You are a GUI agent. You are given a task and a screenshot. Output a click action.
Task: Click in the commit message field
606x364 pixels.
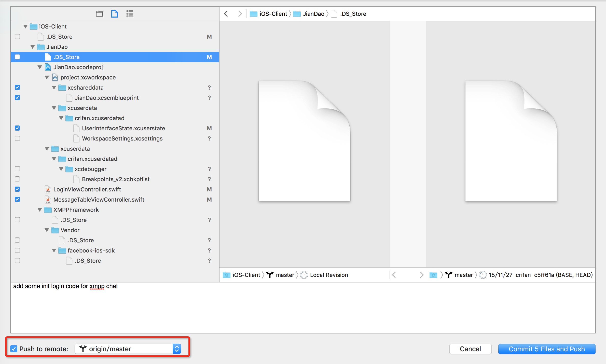(303, 307)
